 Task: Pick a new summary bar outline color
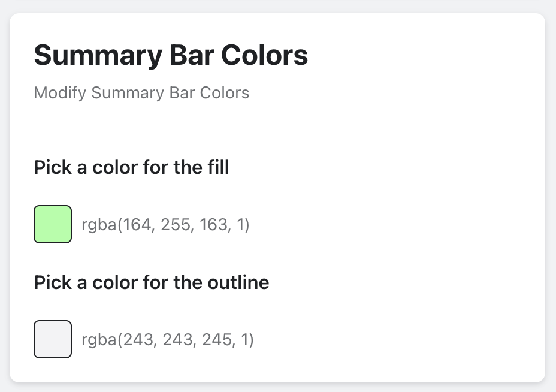pyautogui.click(x=53, y=339)
